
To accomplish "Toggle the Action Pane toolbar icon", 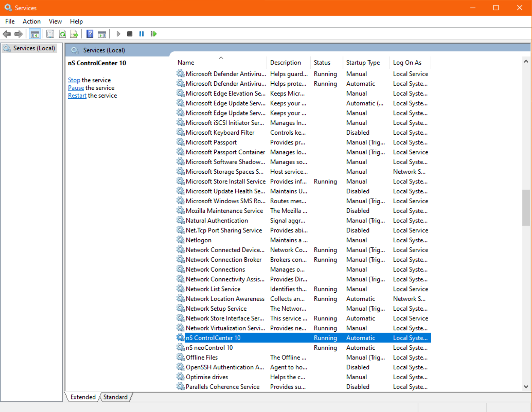I will (102, 34).
